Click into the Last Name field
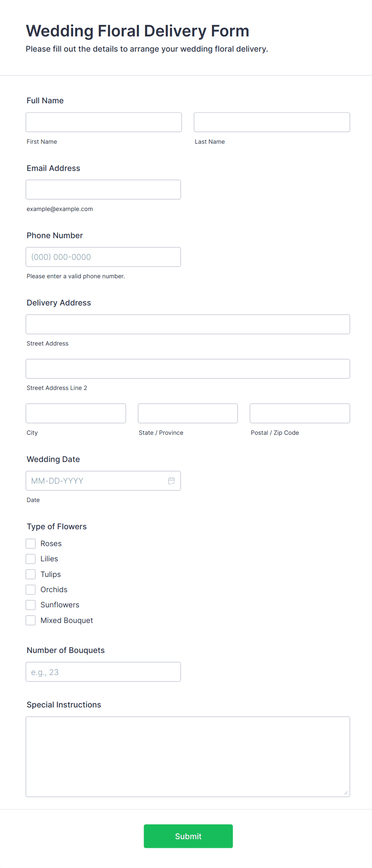 pyautogui.click(x=272, y=122)
